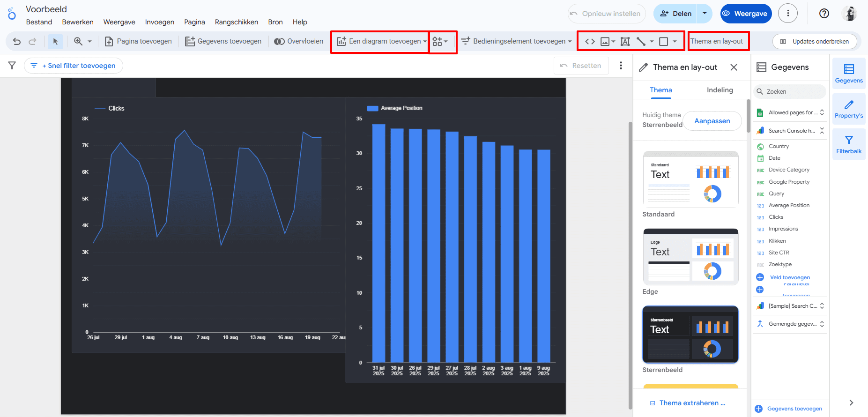Select the Standaard theme thumbnail
The height and width of the screenshot is (417, 868).
tap(691, 179)
